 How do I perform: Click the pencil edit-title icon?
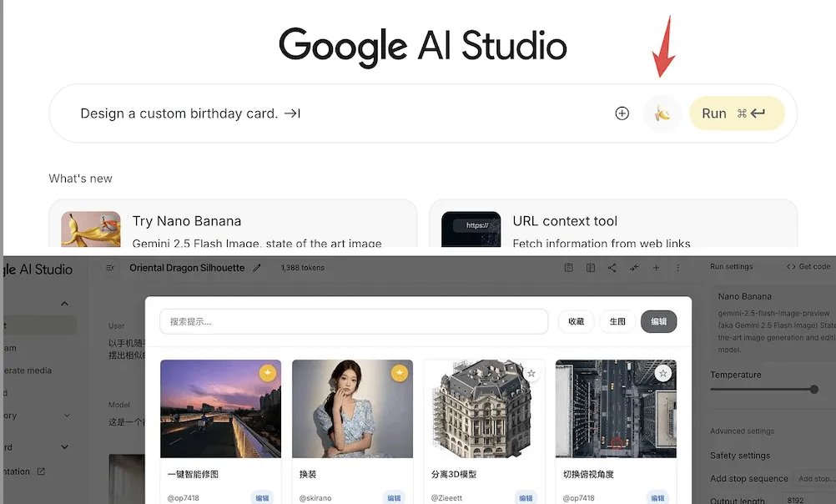pyautogui.click(x=257, y=268)
